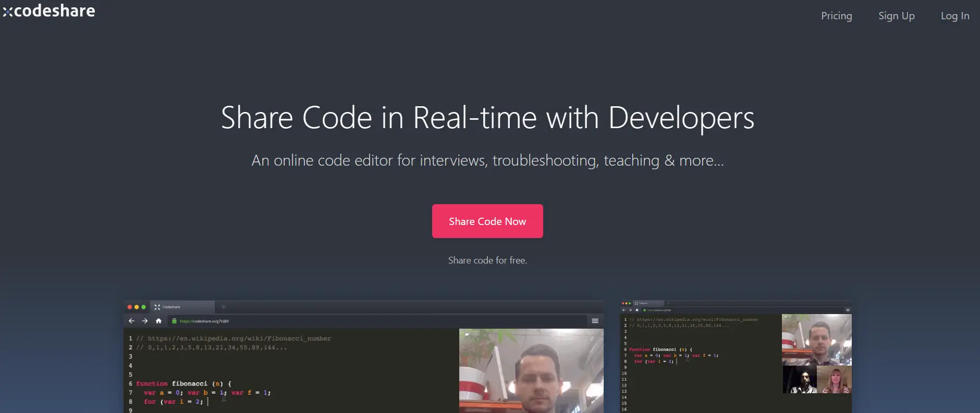Click the home icon in large demo screenshot
Screen dimensions: 980x413
[x=158, y=321]
